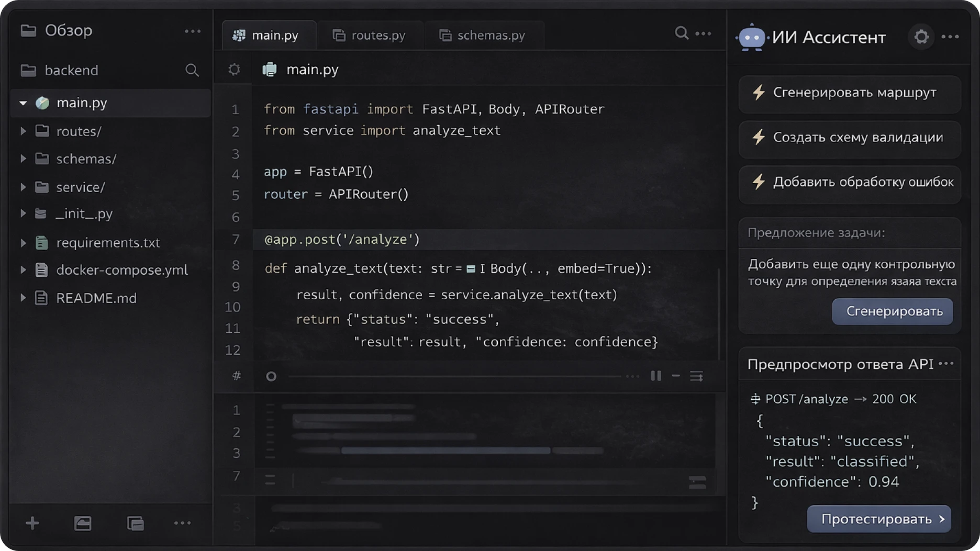Click the plus icon in sidebar footer
Image resolution: width=980 pixels, height=551 pixels.
pyautogui.click(x=32, y=523)
